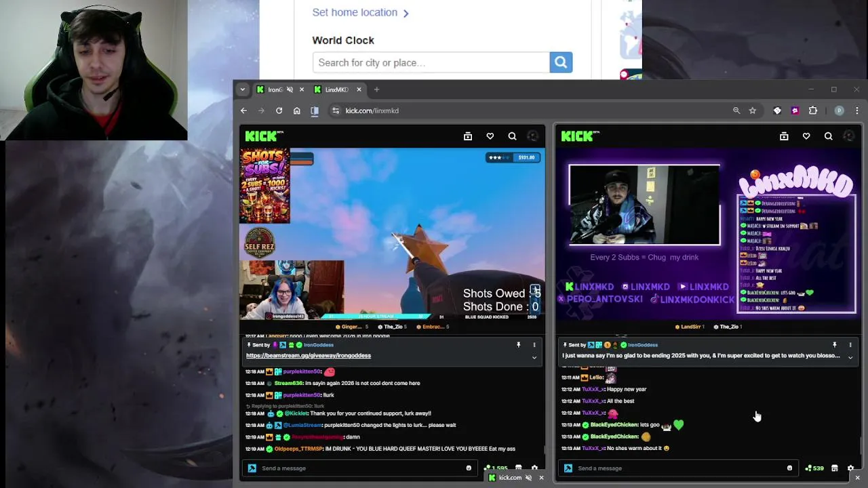868x488 pixels.
Task: Click blue search button in World Clock window
Action: point(561,62)
